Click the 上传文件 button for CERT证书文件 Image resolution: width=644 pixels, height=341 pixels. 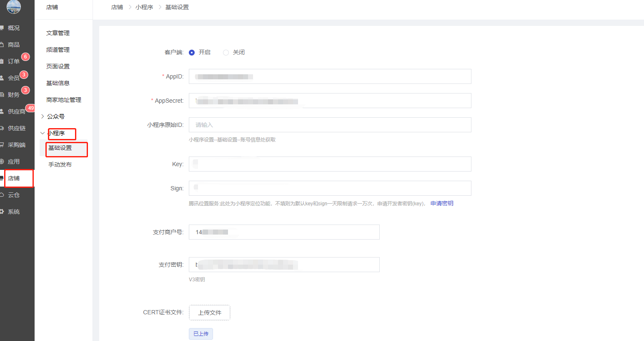[210, 313]
